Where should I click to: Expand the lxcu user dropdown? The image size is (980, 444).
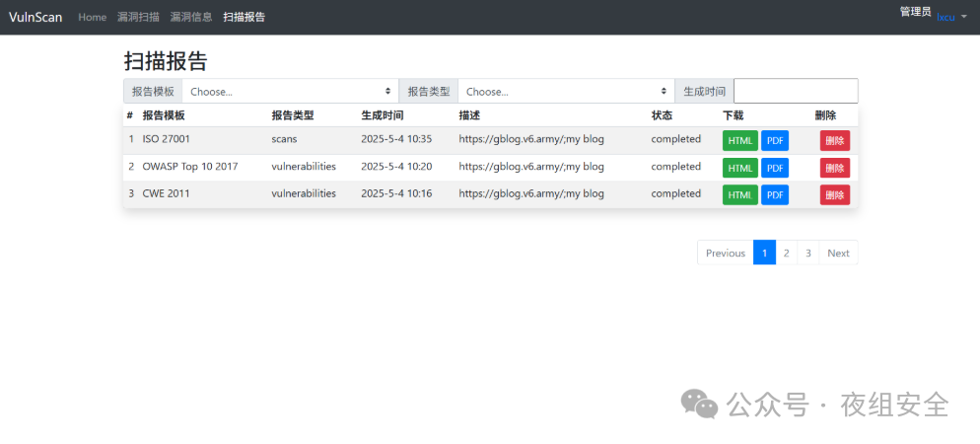pos(951,18)
